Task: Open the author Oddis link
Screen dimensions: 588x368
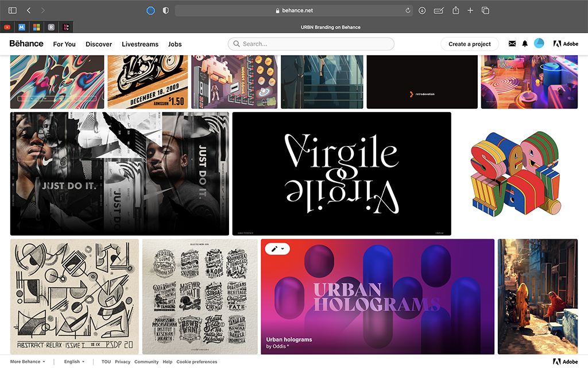Action: click(x=280, y=346)
